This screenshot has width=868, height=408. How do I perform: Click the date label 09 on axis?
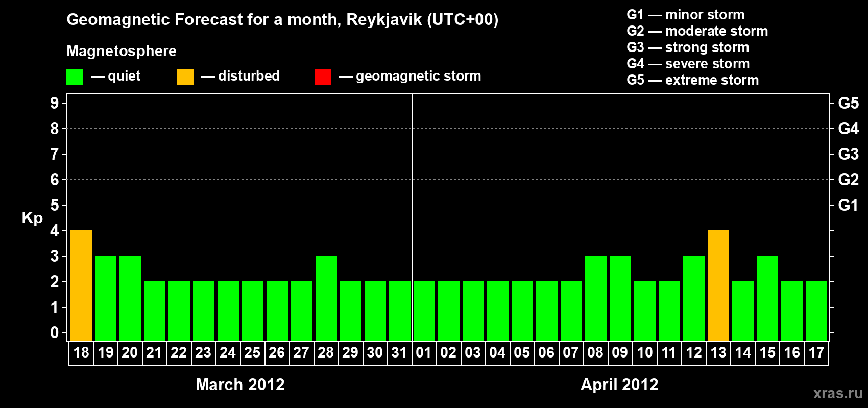(x=620, y=353)
